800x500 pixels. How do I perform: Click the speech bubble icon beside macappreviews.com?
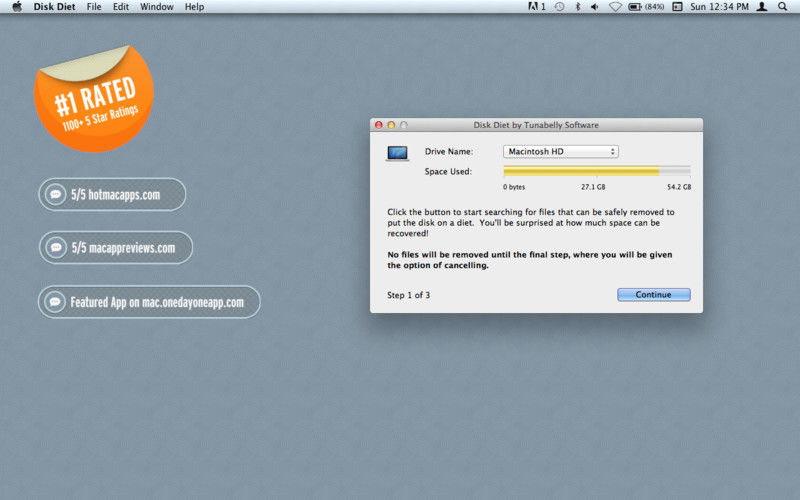coord(56,248)
